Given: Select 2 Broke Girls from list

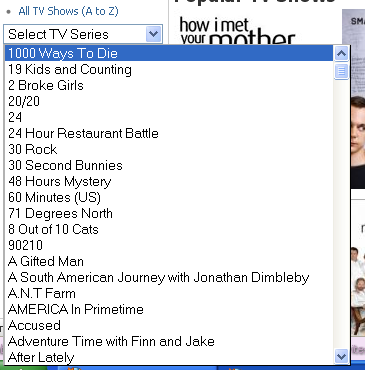Looking at the screenshot, I should coord(169,85).
